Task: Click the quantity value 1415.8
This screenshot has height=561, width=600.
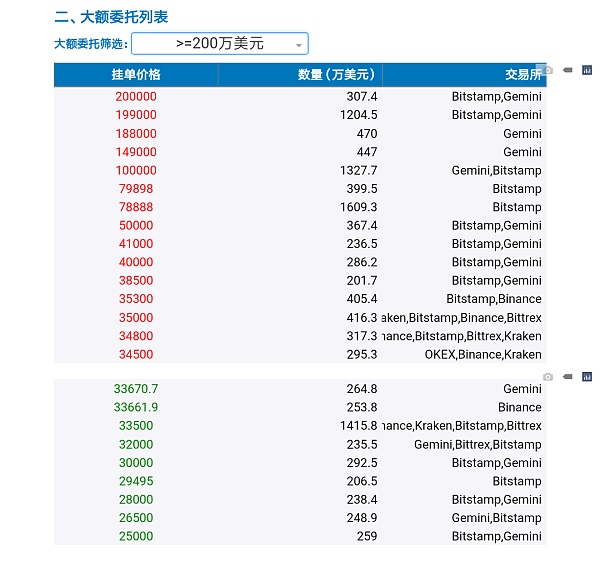Action: 359,426
